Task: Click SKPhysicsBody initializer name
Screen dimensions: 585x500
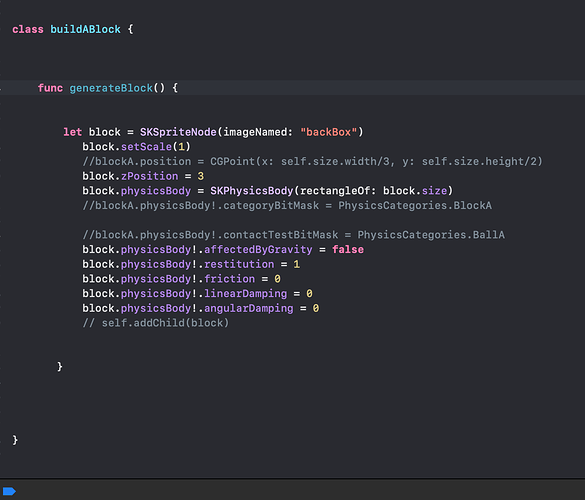Action: click(252, 191)
